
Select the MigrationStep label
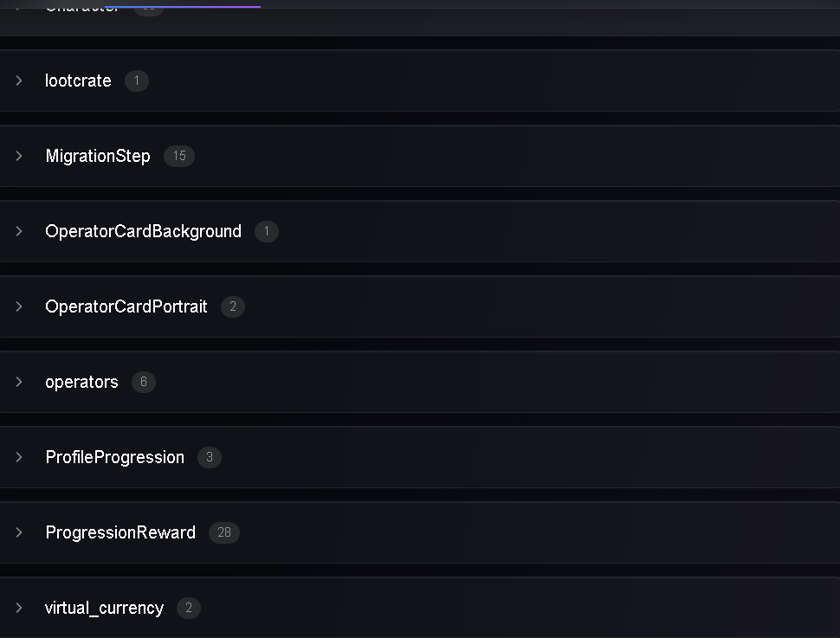pos(98,156)
